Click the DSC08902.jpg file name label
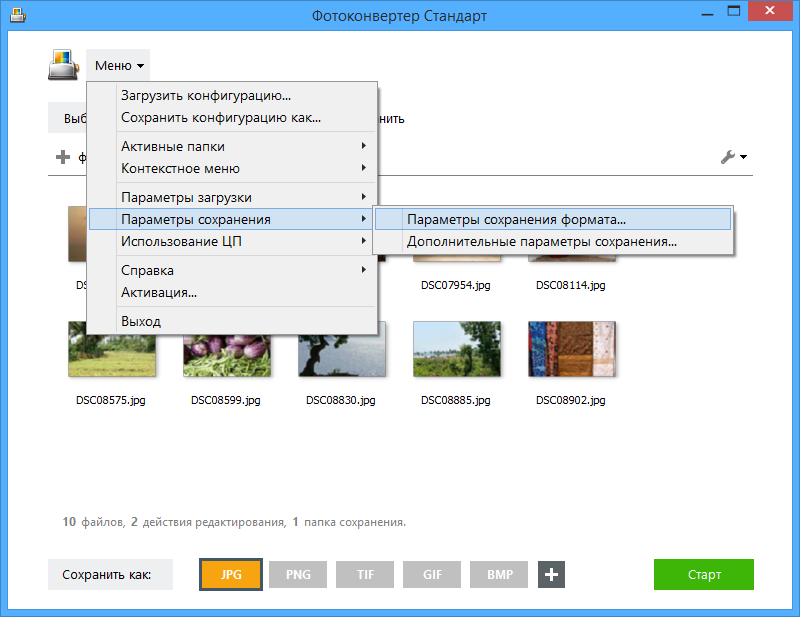 tap(570, 400)
